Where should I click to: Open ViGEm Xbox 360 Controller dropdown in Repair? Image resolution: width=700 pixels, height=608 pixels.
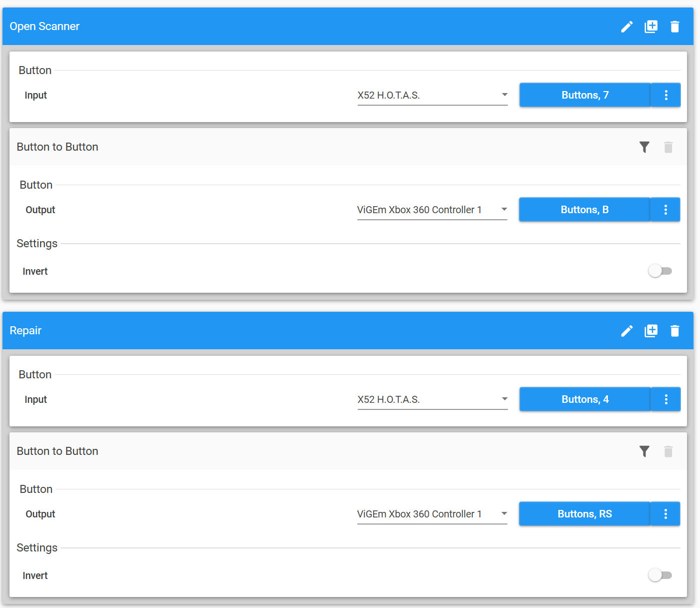(432, 514)
